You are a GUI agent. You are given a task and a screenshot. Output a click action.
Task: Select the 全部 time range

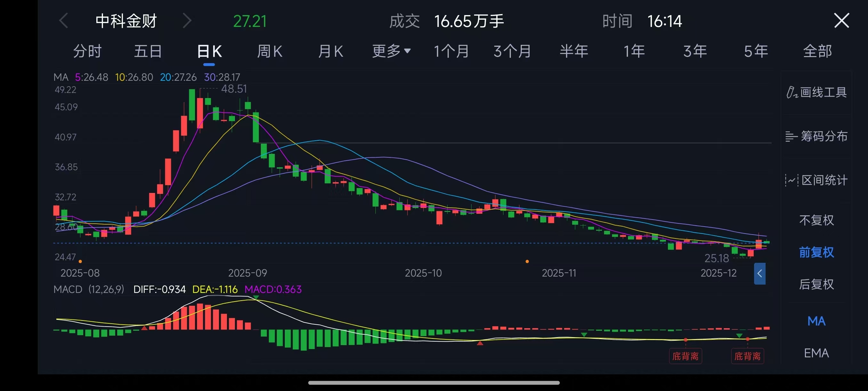(x=817, y=51)
